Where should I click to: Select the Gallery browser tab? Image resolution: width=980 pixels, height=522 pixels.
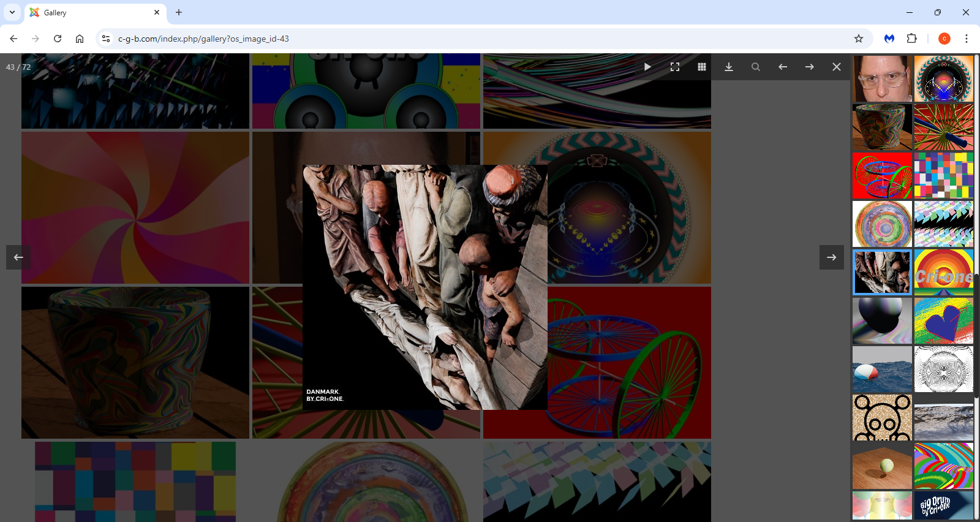(95, 12)
